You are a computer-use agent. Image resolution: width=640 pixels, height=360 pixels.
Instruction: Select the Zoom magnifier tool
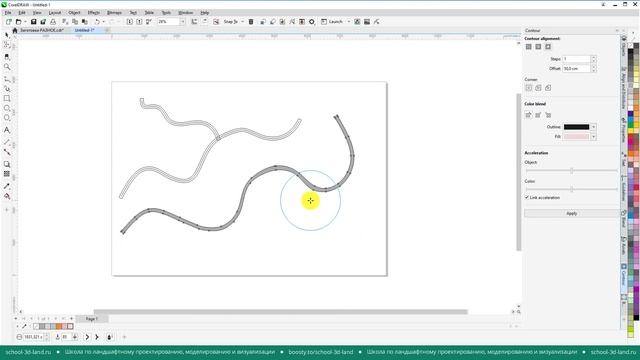[x=7, y=67]
